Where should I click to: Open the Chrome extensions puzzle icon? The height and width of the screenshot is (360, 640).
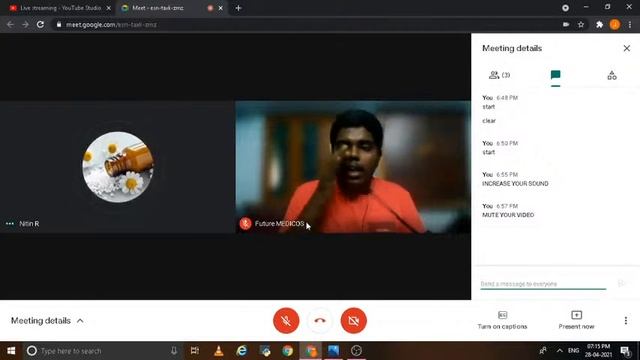point(599,24)
